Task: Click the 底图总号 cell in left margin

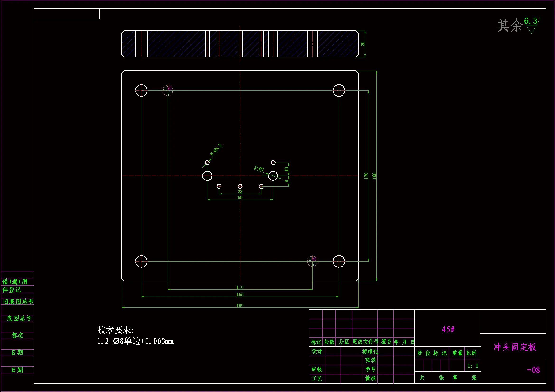Action: coord(19,318)
